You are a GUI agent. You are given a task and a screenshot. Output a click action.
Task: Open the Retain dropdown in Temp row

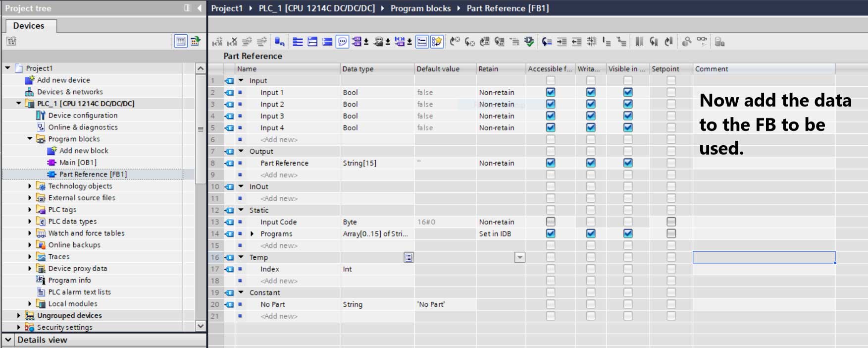pos(519,257)
